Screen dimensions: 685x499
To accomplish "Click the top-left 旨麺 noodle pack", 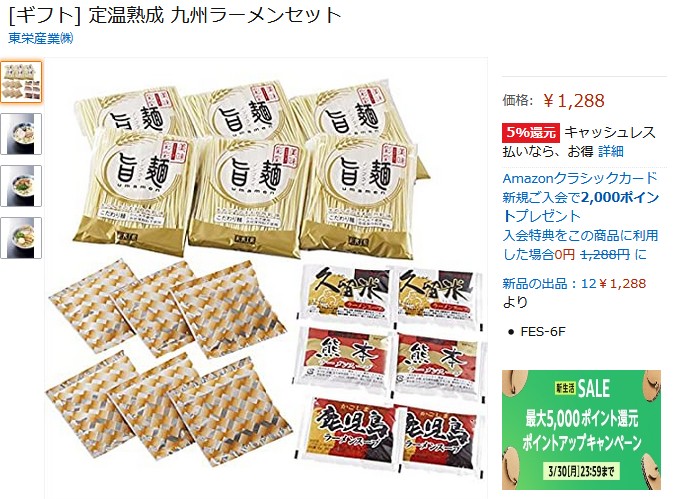I will pyautogui.click(x=131, y=108).
